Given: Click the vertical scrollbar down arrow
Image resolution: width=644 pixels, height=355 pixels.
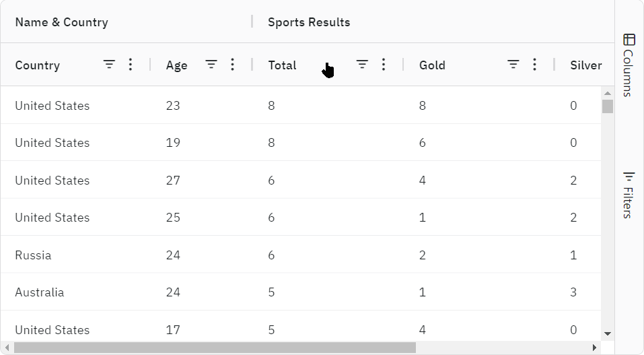Looking at the screenshot, I should (x=608, y=333).
